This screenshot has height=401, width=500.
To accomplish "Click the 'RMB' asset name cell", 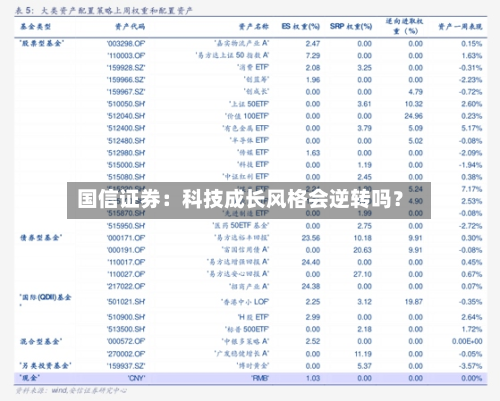I will click(x=260, y=378).
